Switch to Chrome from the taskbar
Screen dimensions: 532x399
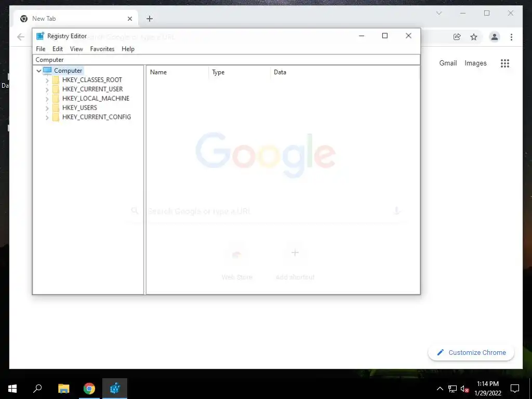(89, 389)
